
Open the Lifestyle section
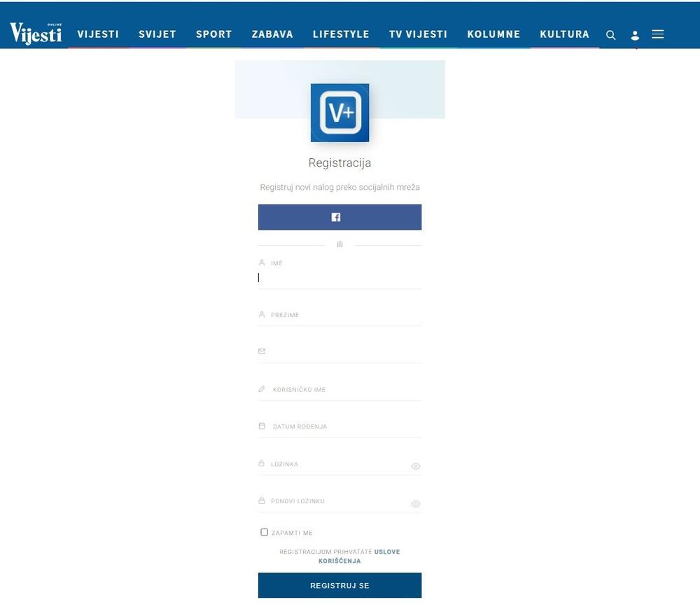(x=341, y=34)
